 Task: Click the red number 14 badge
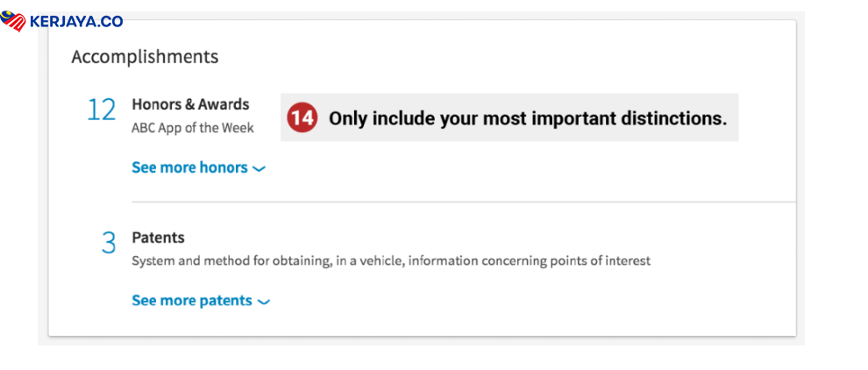tap(302, 117)
